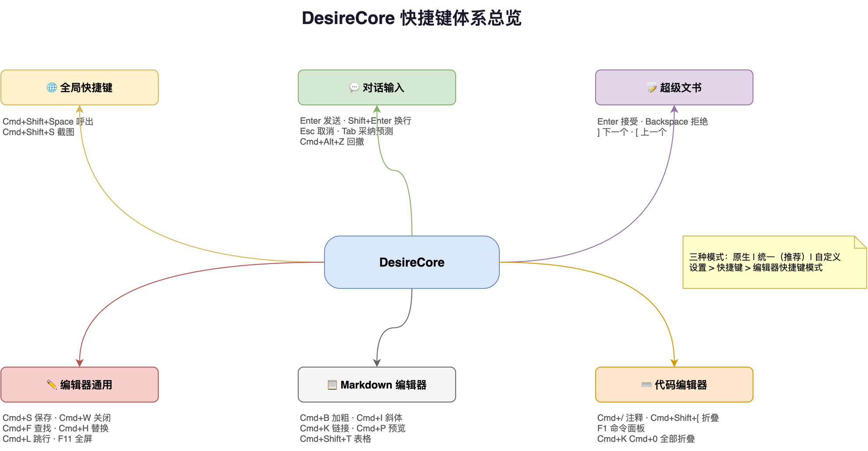Click the text F1 命令面板
Image resolution: width=868 pixels, height=451 pixels.
pyautogui.click(x=621, y=428)
